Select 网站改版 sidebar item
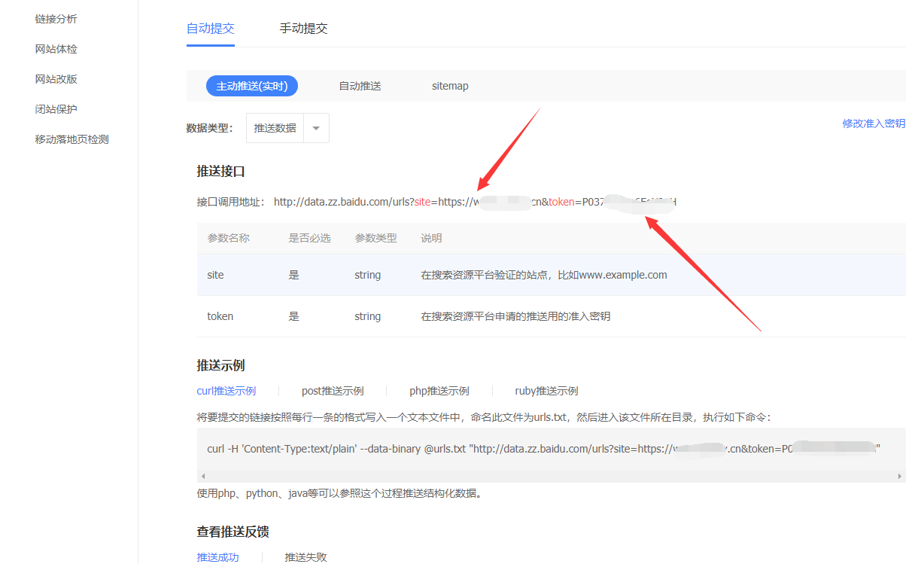This screenshot has width=924, height=564. (56, 79)
